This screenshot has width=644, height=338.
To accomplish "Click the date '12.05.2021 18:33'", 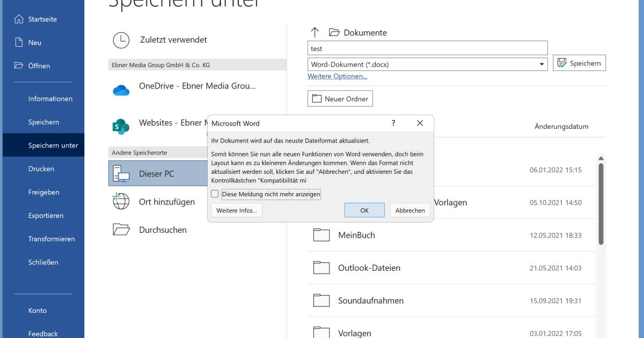I will (x=555, y=236).
